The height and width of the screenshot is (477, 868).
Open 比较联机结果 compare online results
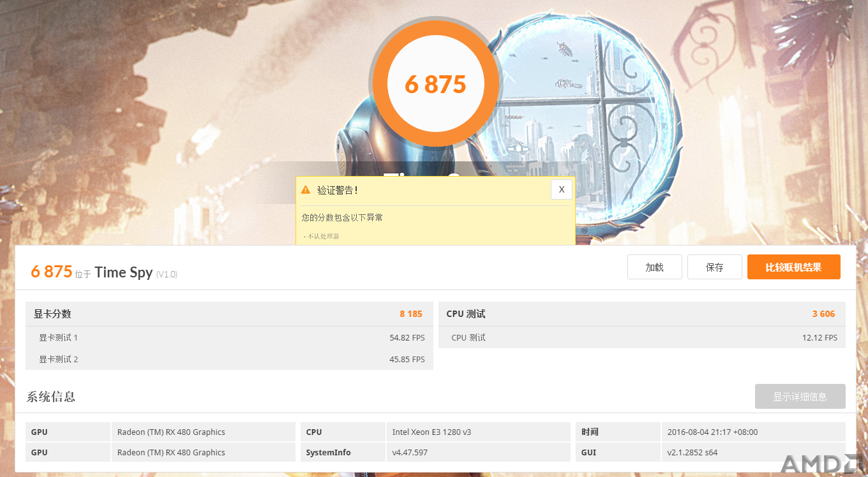coord(794,267)
